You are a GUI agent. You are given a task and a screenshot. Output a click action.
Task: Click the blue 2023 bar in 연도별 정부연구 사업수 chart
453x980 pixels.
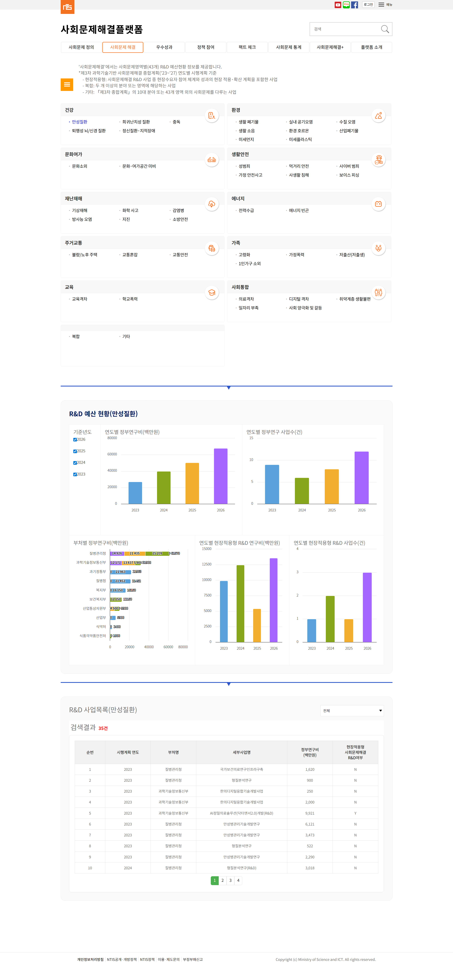pyautogui.click(x=272, y=484)
